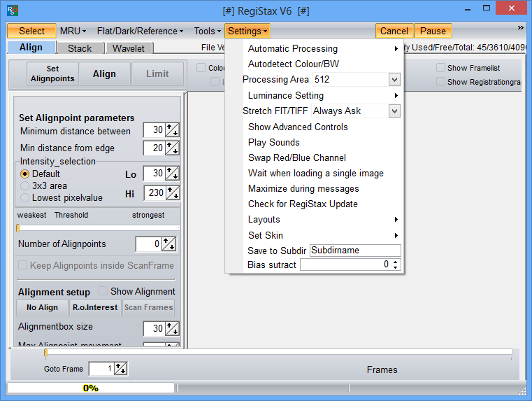Click the Frames slider handle
Screen dimensions: 532x401
click(x=46, y=353)
